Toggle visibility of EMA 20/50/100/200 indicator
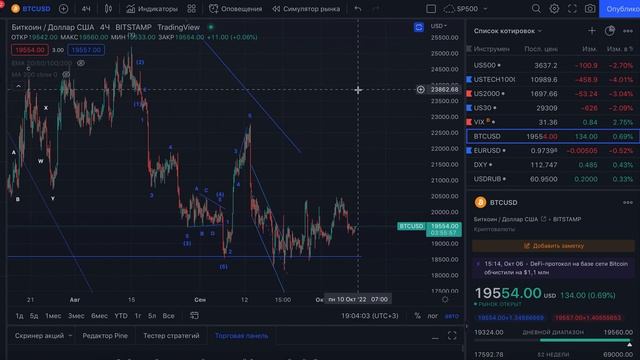Image resolution: width=640 pixels, height=360 pixels. point(81,63)
